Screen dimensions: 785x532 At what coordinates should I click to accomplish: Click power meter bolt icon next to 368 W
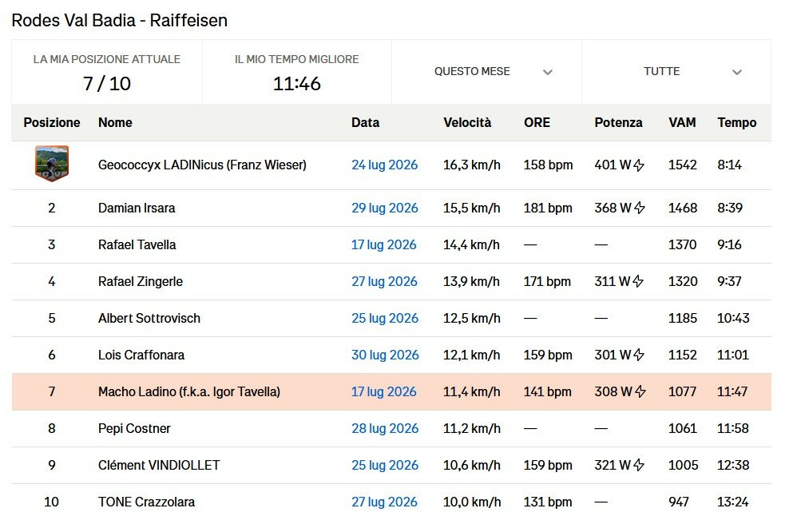coord(640,208)
